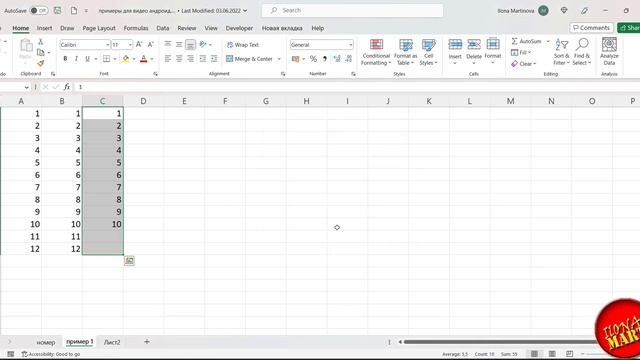Open the Developer tab
Screen dimensions: 640x360
coord(239,28)
